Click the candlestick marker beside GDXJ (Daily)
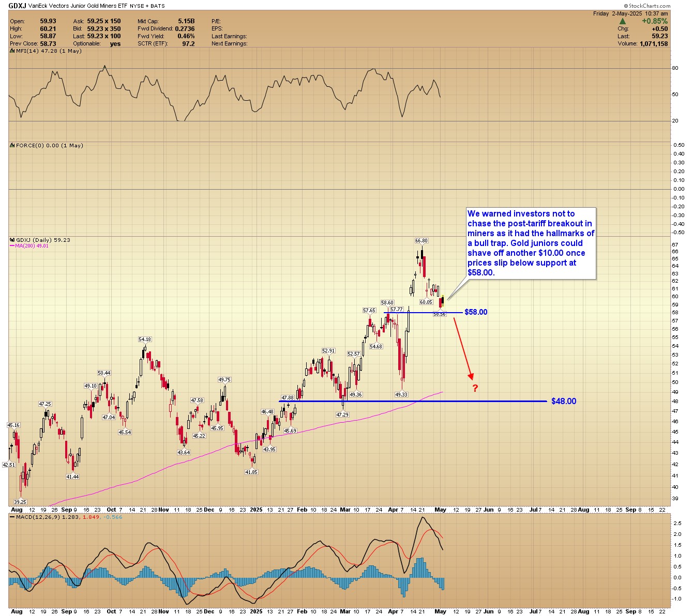 pyautogui.click(x=12, y=240)
